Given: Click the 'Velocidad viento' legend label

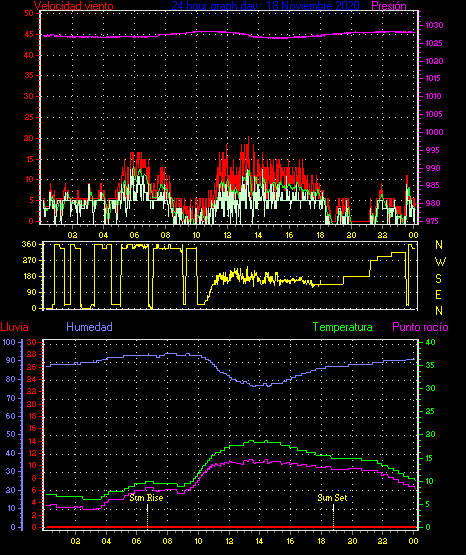Looking at the screenshot, I should (74, 6).
